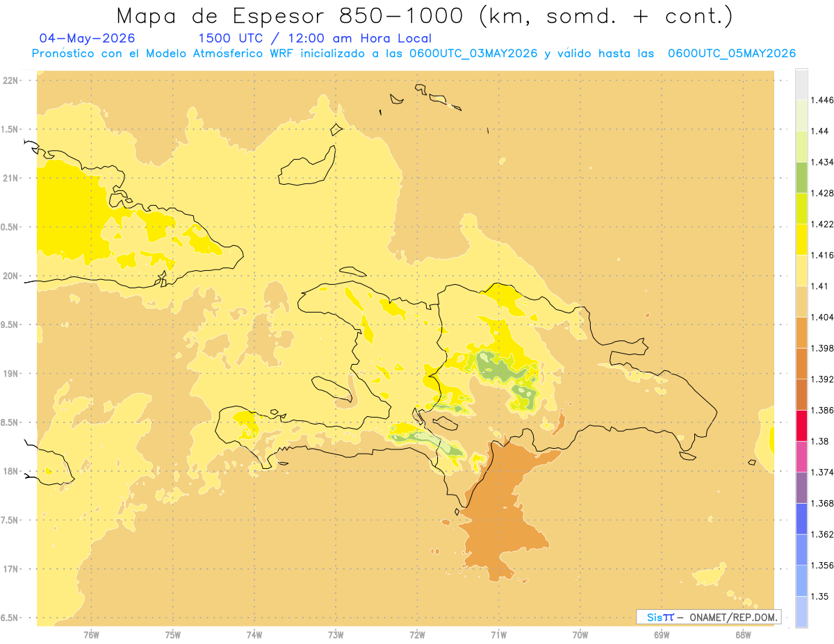834x644 pixels.
Task: Click the 18N latitude axis label
Action: click(x=10, y=471)
